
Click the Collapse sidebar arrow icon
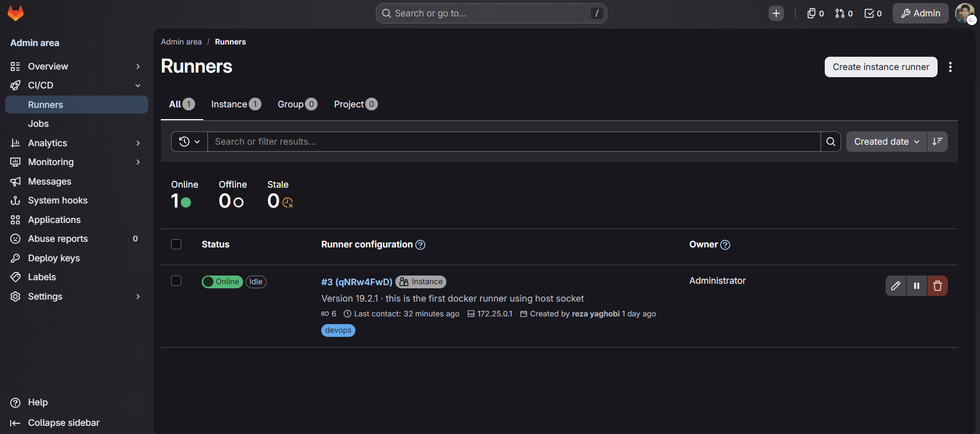[15, 423]
